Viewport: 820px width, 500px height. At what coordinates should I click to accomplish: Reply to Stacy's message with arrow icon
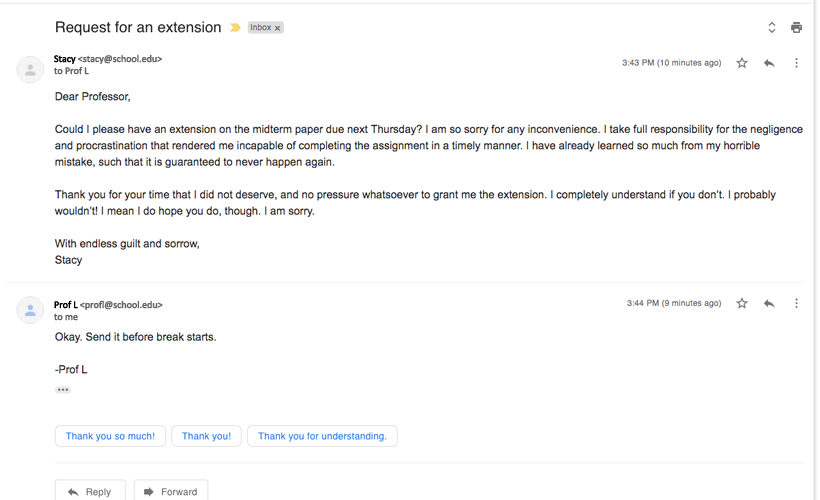point(769,63)
